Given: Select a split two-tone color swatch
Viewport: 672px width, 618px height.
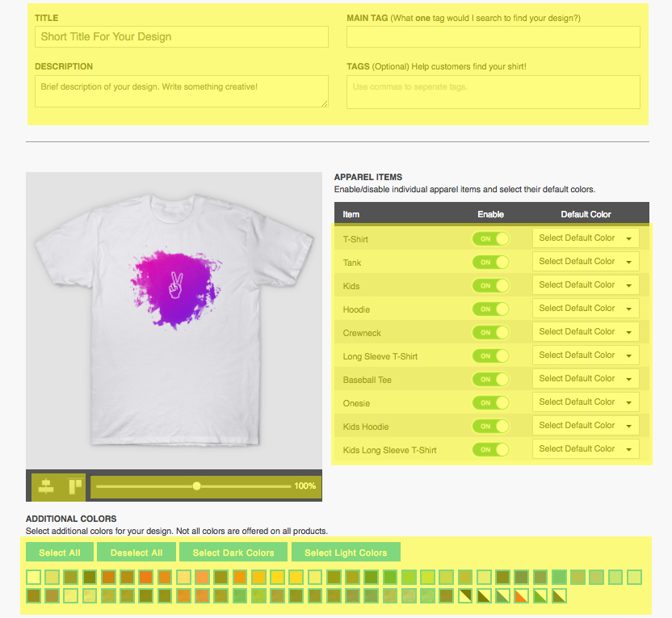Looking at the screenshot, I should [464, 595].
